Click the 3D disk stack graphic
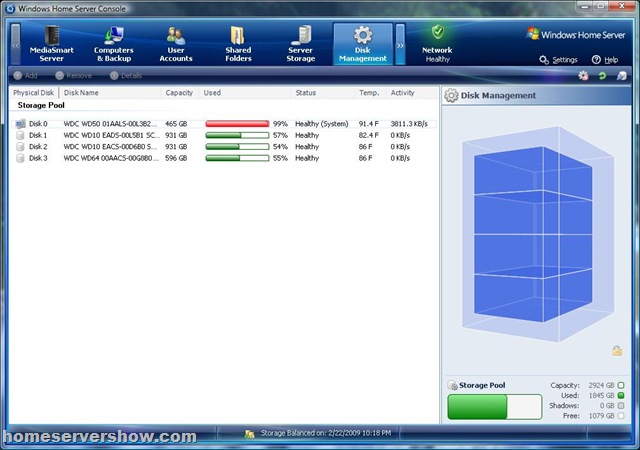 538,234
